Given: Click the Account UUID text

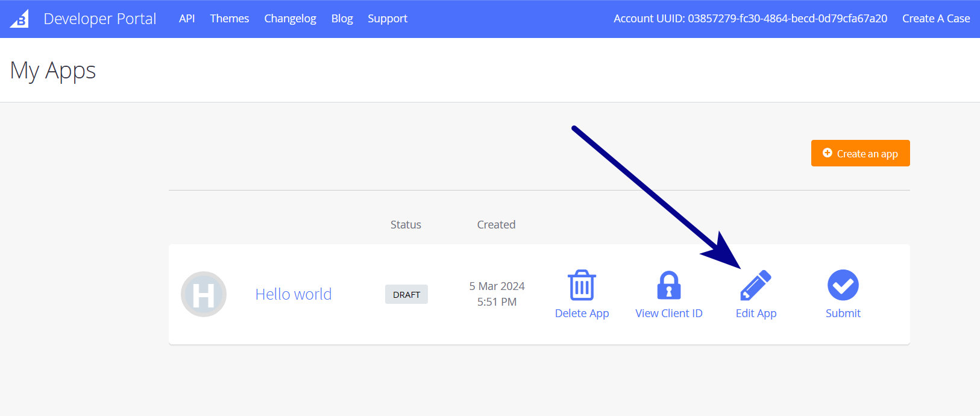Looking at the screenshot, I should (750, 19).
